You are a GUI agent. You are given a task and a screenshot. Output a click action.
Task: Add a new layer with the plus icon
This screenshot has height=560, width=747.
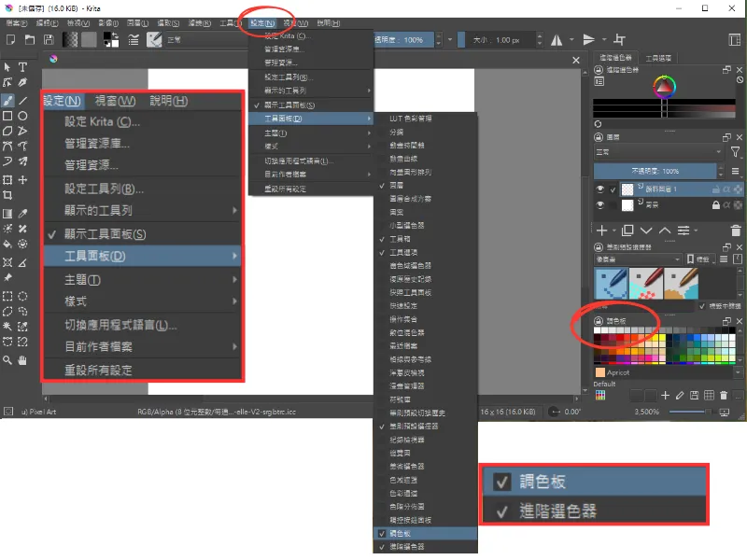point(602,230)
